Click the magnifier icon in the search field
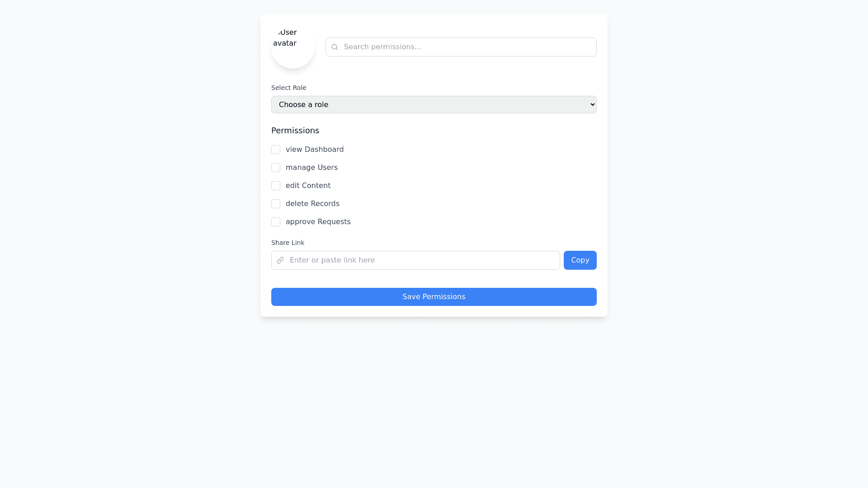The image size is (868, 488). (x=335, y=47)
